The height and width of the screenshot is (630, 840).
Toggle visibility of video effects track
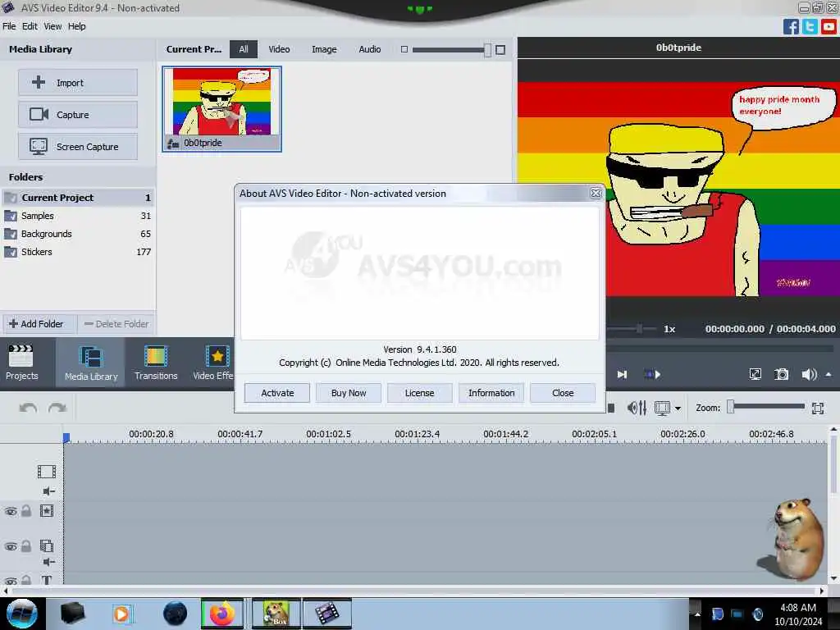10,511
